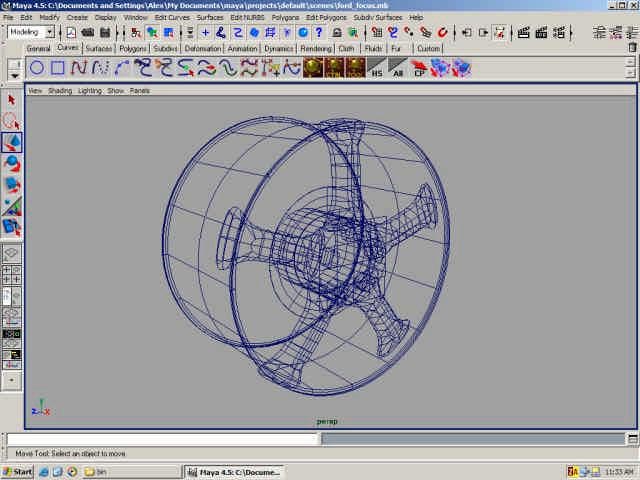The width and height of the screenshot is (640, 480).
Task: Switch to four view layout
Action: click(12, 274)
